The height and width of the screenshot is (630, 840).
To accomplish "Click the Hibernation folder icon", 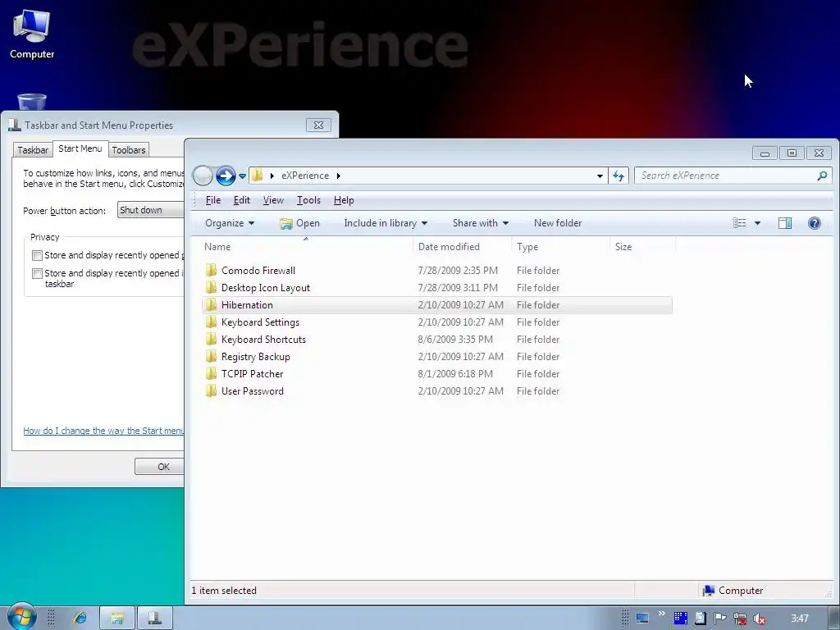I will pos(212,304).
